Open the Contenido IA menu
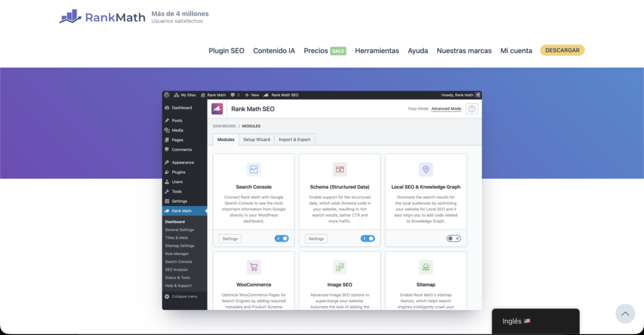This screenshot has height=335, width=644. (274, 50)
